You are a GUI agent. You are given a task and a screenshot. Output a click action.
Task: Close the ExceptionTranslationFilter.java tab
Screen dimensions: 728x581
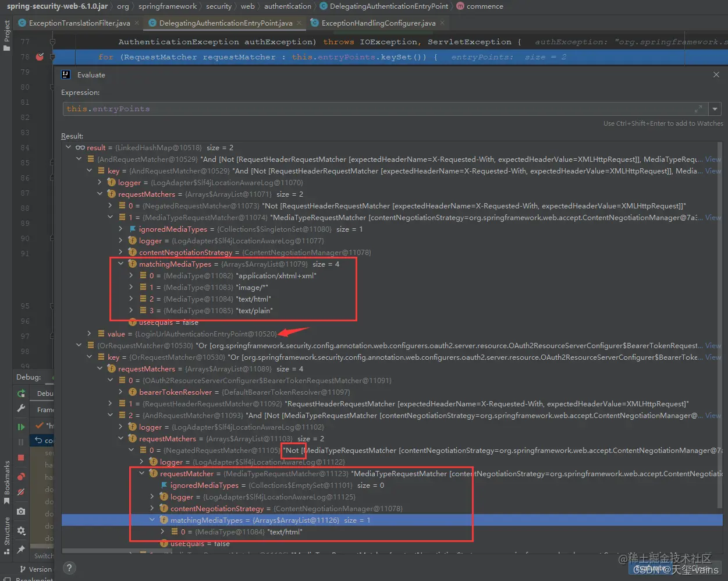click(137, 23)
